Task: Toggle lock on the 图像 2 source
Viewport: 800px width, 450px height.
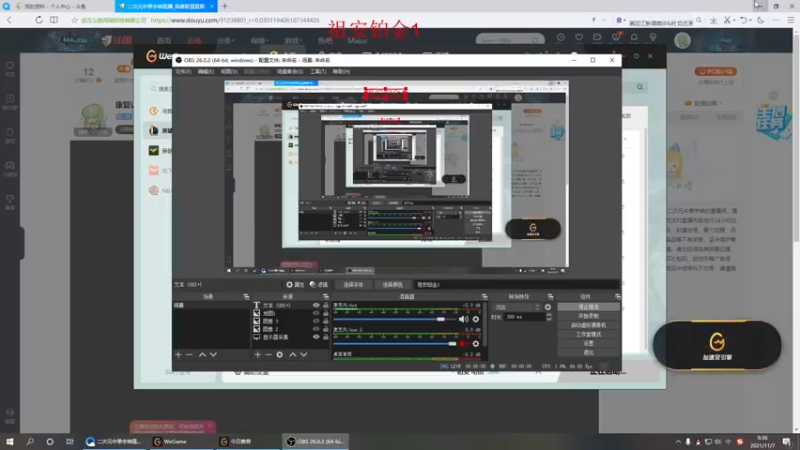Action: pyautogui.click(x=326, y=329)
